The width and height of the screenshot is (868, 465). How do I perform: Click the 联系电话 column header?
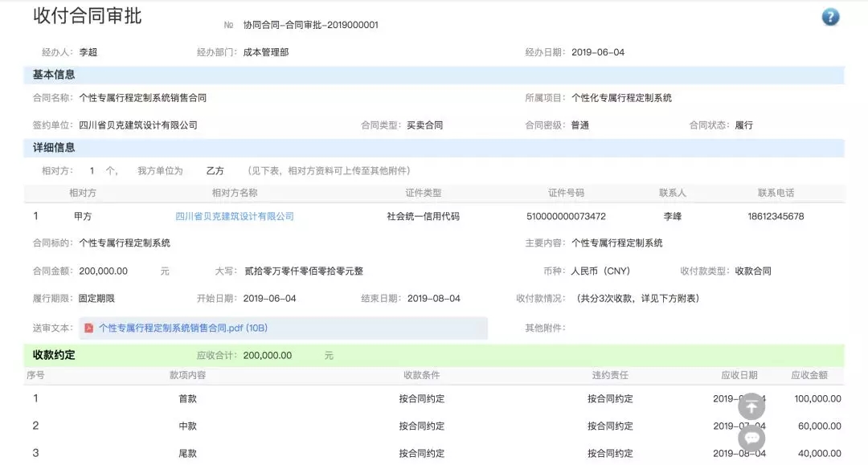776,193
